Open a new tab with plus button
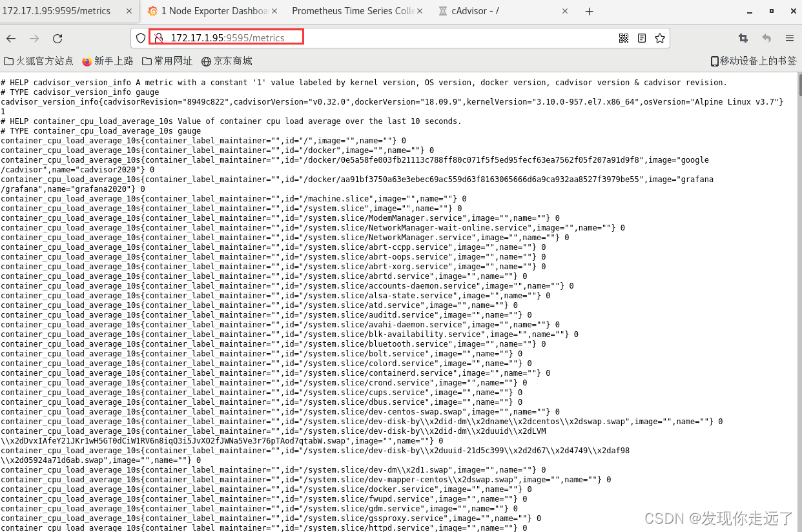802x532 pixels. 589,11
